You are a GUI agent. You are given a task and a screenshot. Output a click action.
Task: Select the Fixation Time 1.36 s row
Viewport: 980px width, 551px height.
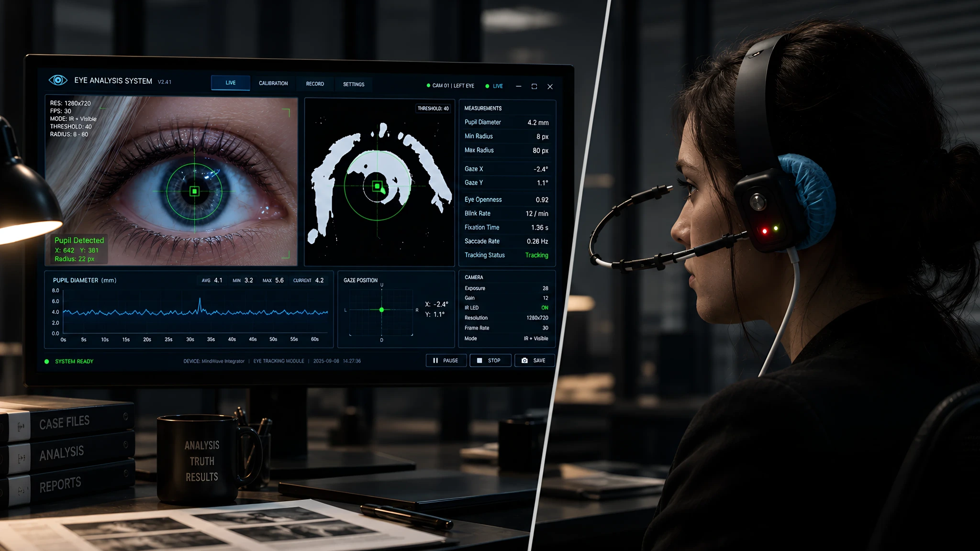tap(507, 227)
